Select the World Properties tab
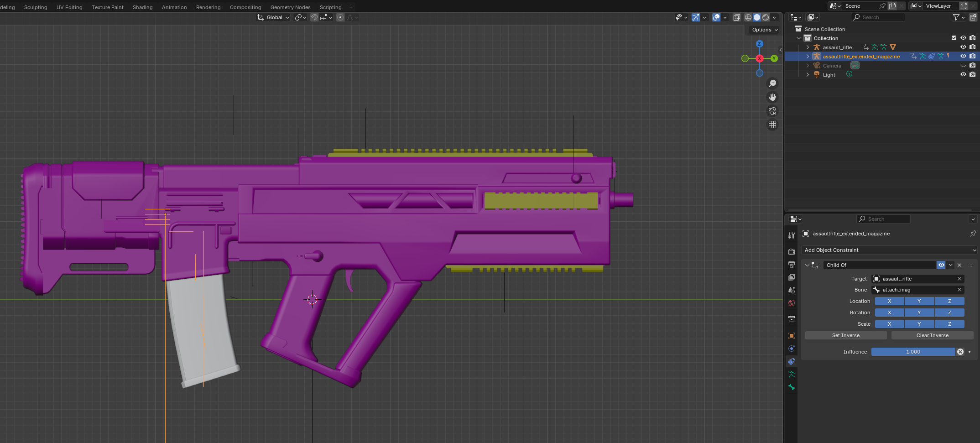The width and height of the screenshot is (980, 443). (792, 302)
